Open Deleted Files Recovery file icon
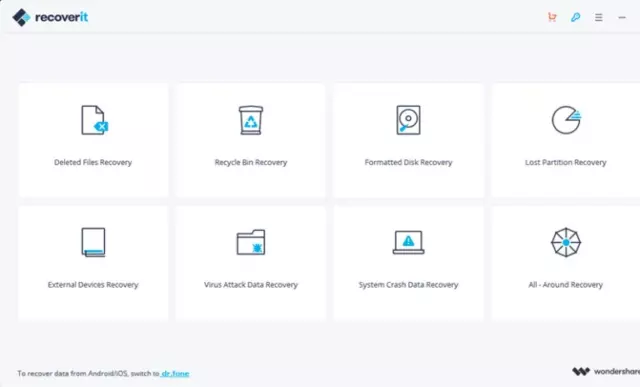This screenshot has height=387, width=640. pos(95,120)
